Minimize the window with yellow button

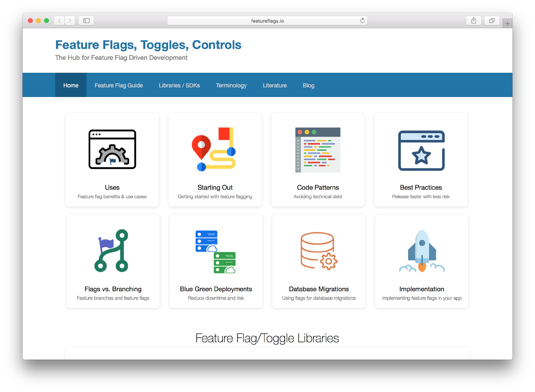click(x=38, y=21)
